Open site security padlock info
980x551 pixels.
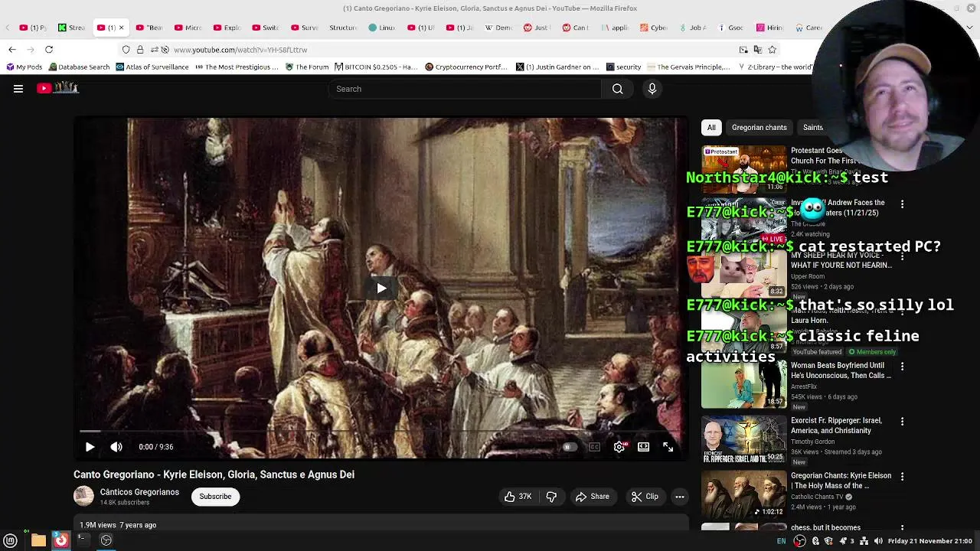point(140,50)
